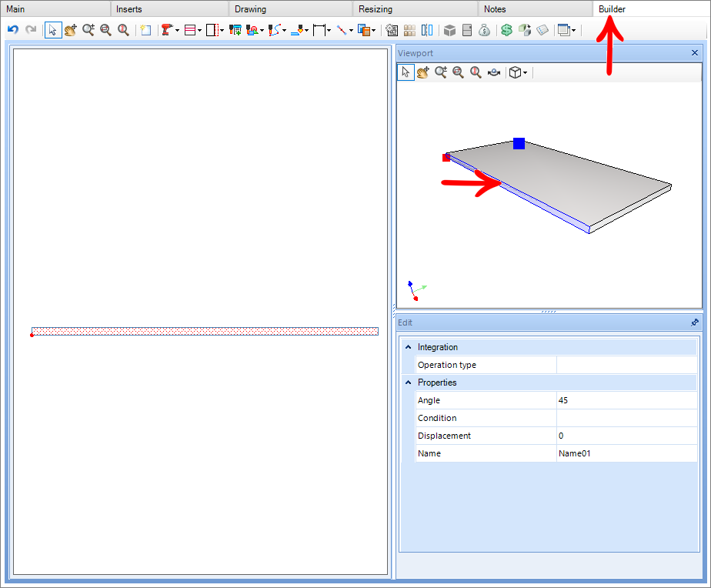Select the pointer tool in main toolbar
711x588 pixels.
point(53,30)
